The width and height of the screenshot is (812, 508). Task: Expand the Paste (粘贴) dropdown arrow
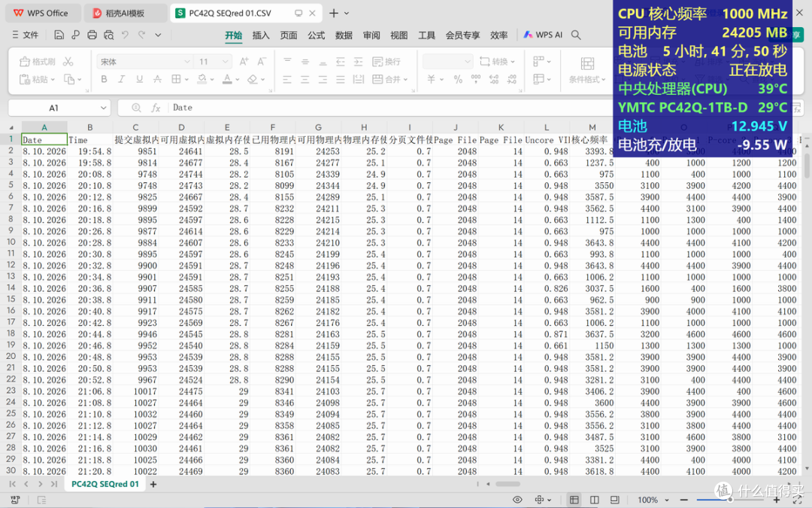pos(53,79)
